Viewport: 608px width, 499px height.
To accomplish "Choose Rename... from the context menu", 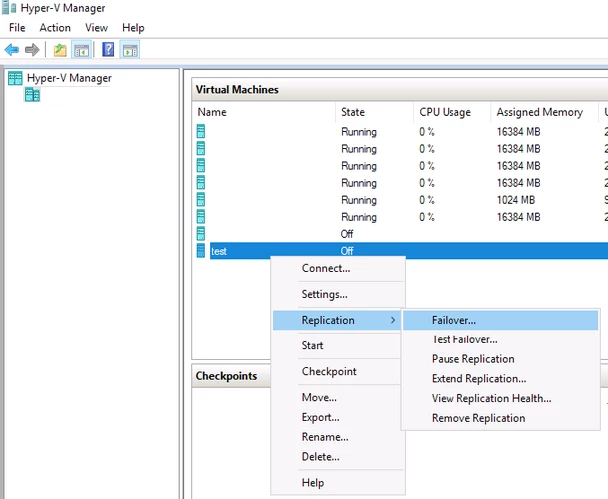I will (x=325, y=437).
